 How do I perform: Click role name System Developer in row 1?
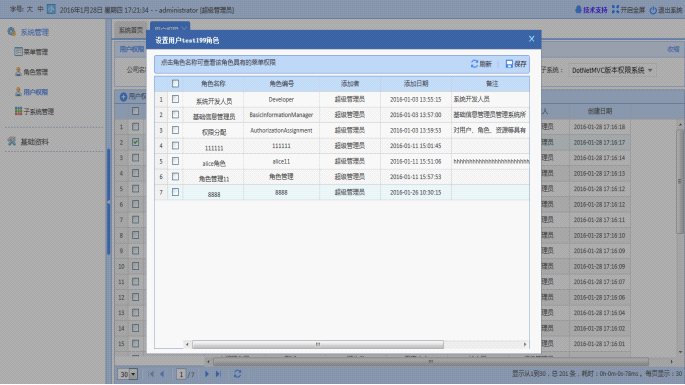214,101
